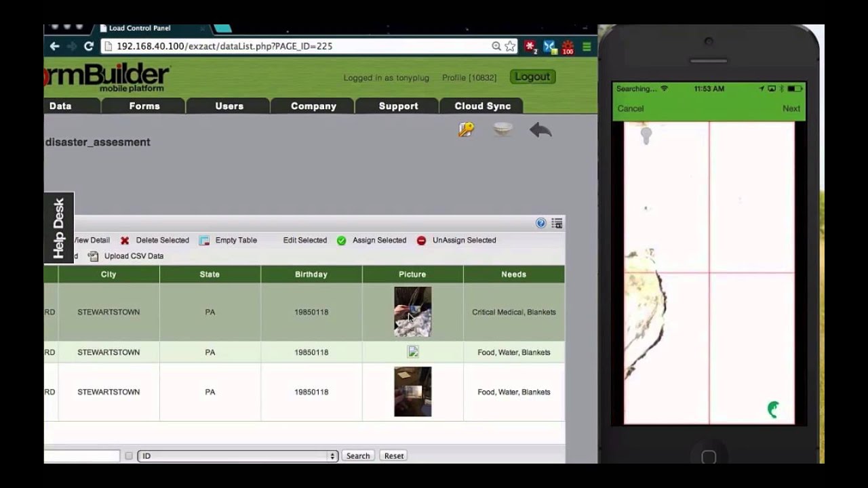Viewport: 868px width, 488px height.
Task: Sort by the City column header
Action: [x=108, y=274]
